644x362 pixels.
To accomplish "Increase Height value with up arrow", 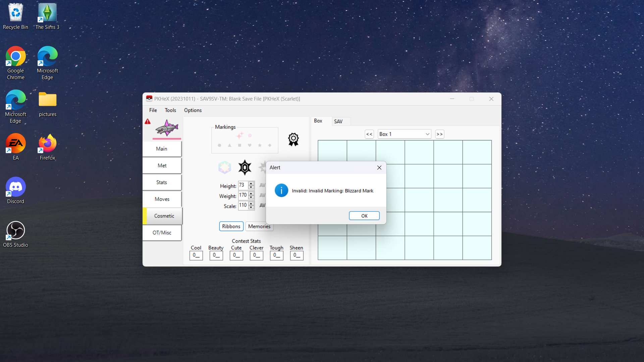I will click(251, 183).
